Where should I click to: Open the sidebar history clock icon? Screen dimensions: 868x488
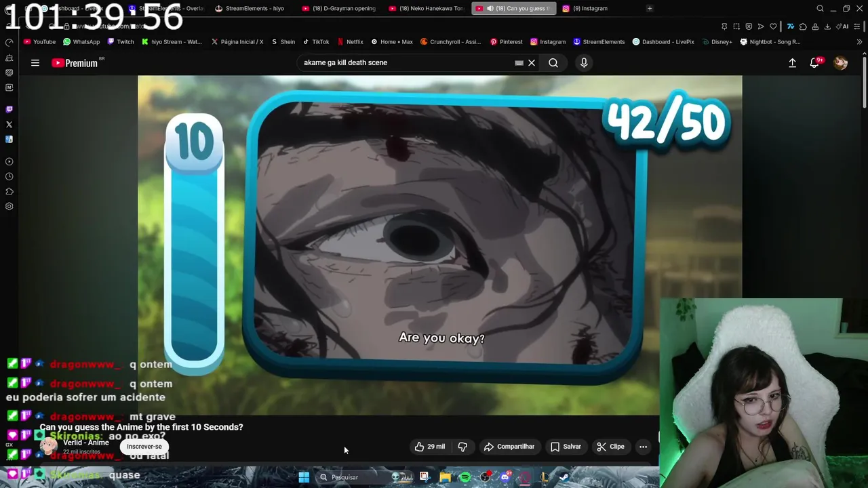[9, 177]
